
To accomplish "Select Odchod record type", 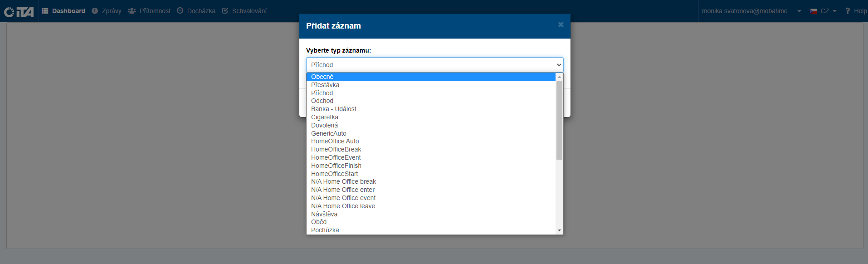I will point(322,101).
